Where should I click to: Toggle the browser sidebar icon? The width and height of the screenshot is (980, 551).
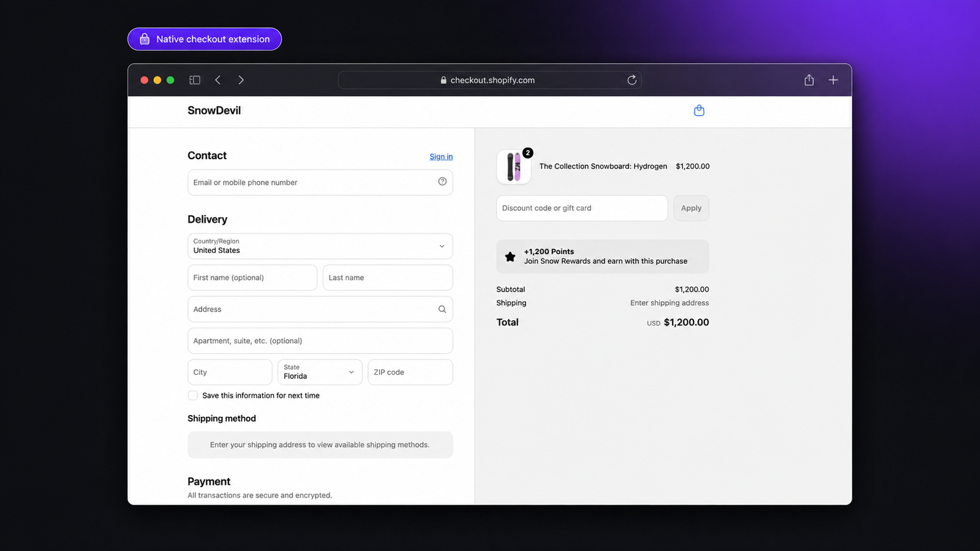tap(195, 80)
